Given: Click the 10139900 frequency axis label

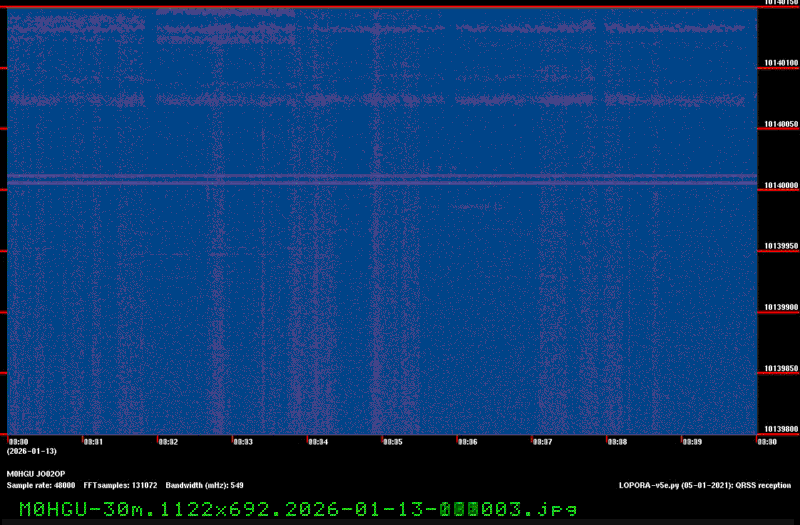Looking at the screenshot, I should tap(780, 307).
